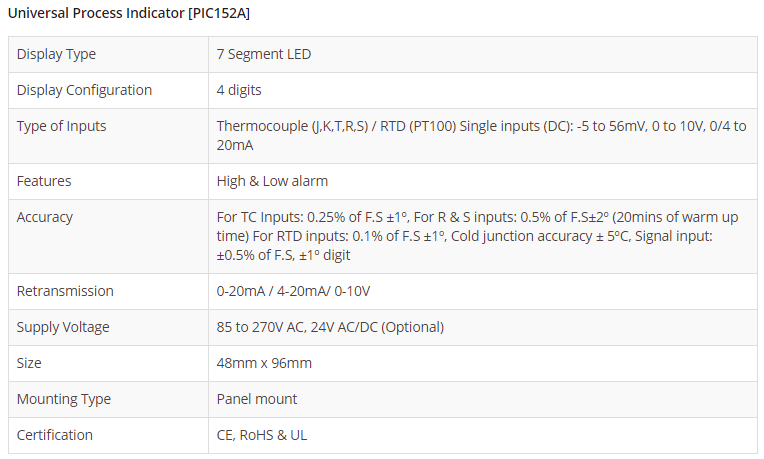Select the Display Configuration label

tap(84, 90)
